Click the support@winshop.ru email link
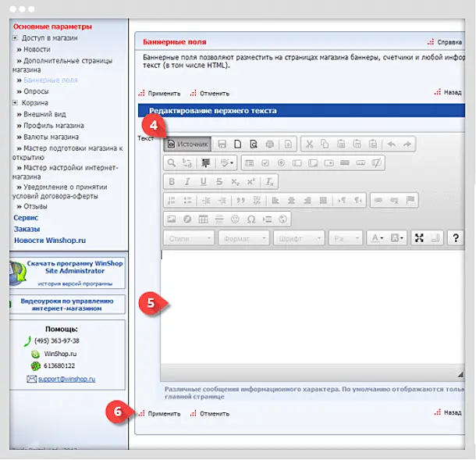Screen dimensions: 476x460 click(66, 379)
